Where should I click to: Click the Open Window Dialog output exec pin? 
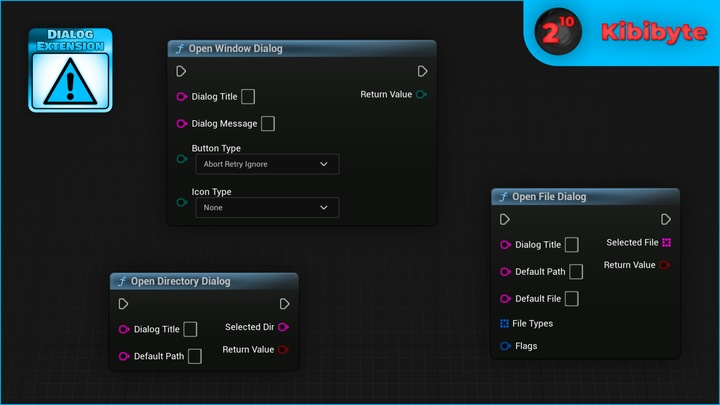(422, 71)
